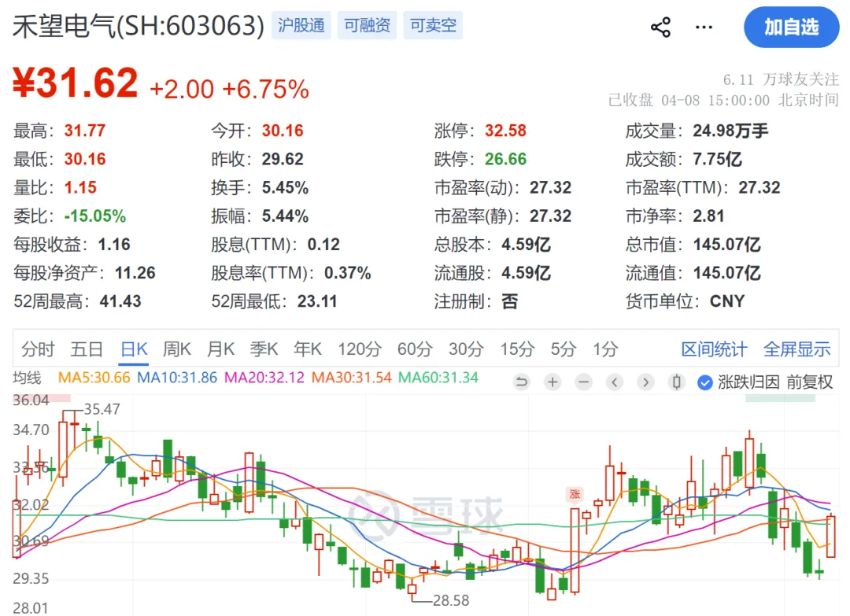This screenshot has height=616, width=850.
Task: Select the 周K chart tab
Action: (x=177, y=349)
